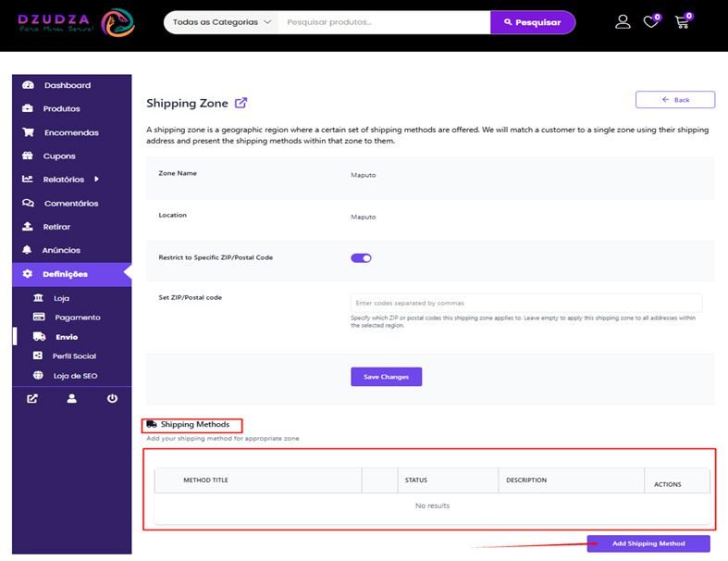Toggle Restrict to Specific ZIP/Postal Code switch
Viewport: 728px width, 561px height.
[x=361, y=258]
